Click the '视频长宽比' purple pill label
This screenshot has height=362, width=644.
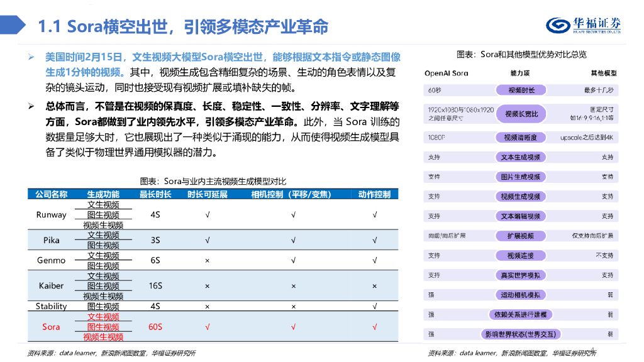coord(521,114)
